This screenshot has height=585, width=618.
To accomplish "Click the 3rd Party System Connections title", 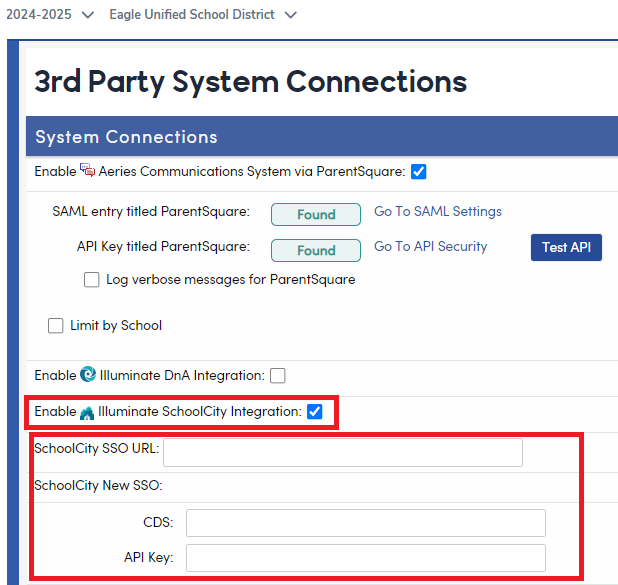I will coord(250,82).
